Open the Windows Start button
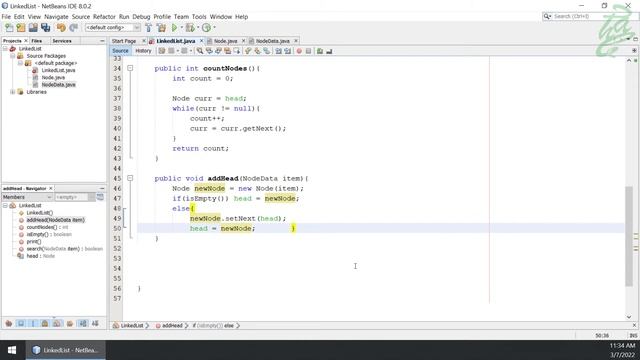The height and width of the screenshot is (360, 640). pos(12,350)
